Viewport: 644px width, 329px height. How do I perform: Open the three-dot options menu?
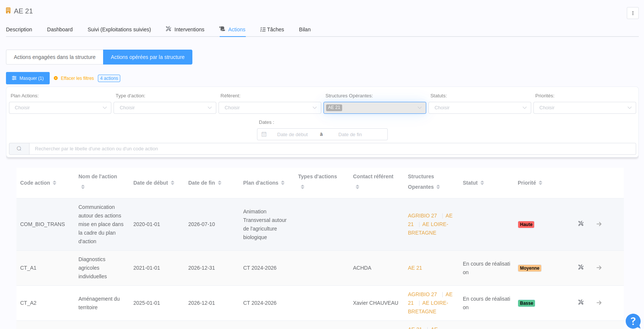[632, 13]
